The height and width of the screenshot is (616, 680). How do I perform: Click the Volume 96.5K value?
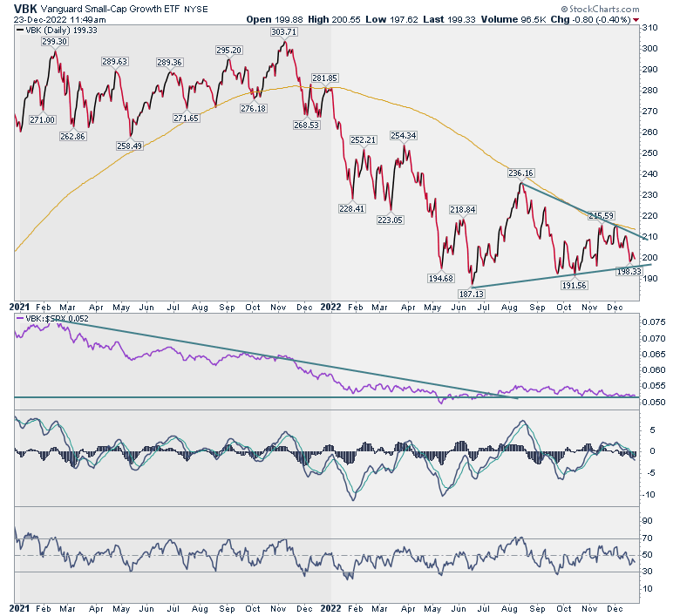513,19
